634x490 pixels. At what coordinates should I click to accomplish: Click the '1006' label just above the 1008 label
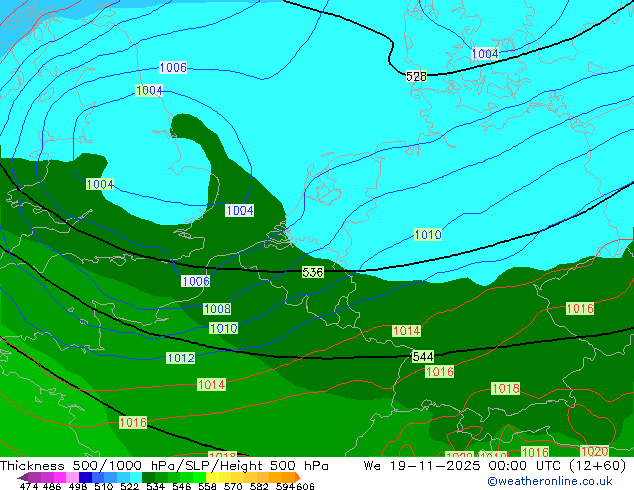coord(196,281)
